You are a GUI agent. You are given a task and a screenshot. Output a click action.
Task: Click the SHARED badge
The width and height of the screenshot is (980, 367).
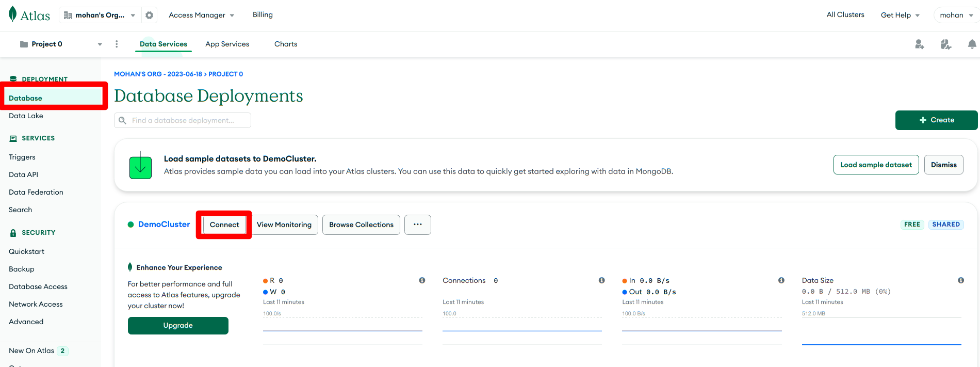[x=946, y=225]
